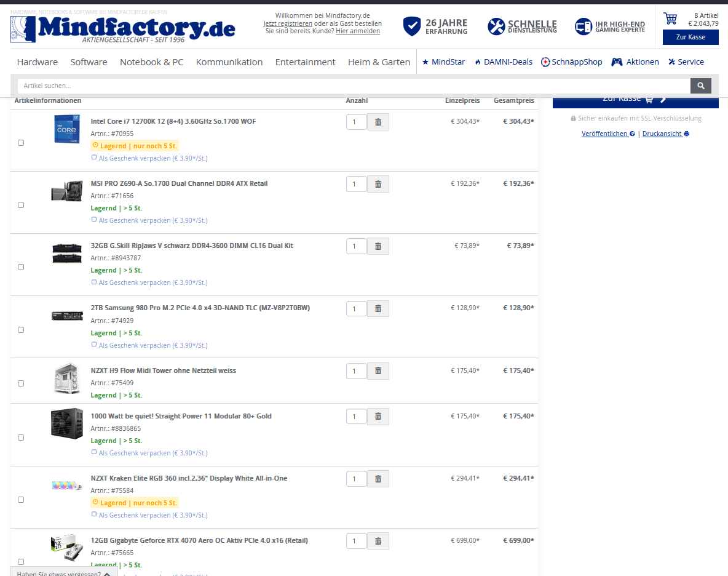
Task: Click quantity field for Samsung 980 Pro
Action: point(357,309)
